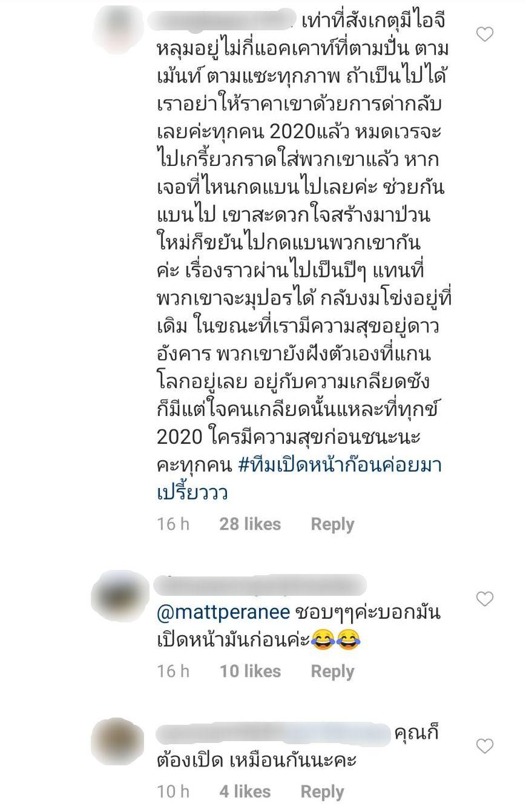Click the 16 h timestamp next to 28 likes
Viewport: 526px width, 812px height.
[173, 524]
